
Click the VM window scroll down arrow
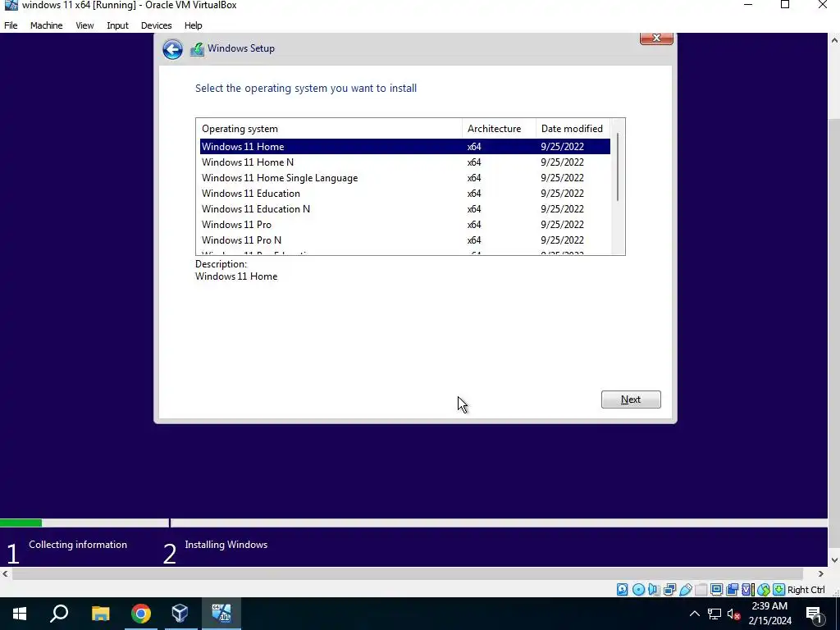(834, 559)
